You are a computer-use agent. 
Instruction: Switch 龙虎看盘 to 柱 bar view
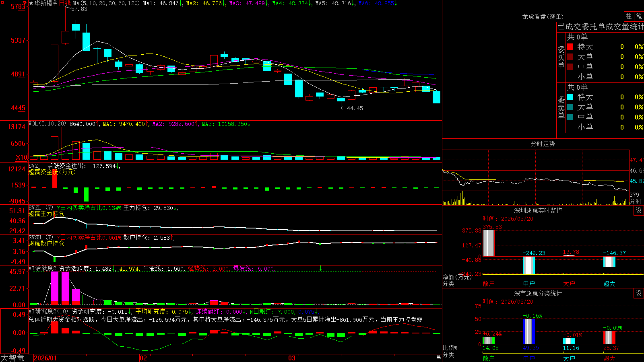tap(629, 16)
